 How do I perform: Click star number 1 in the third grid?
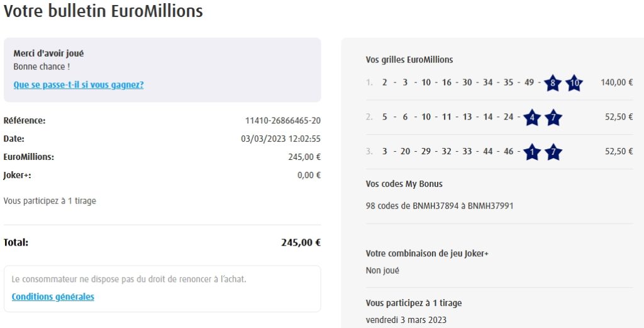coord(532,152)
